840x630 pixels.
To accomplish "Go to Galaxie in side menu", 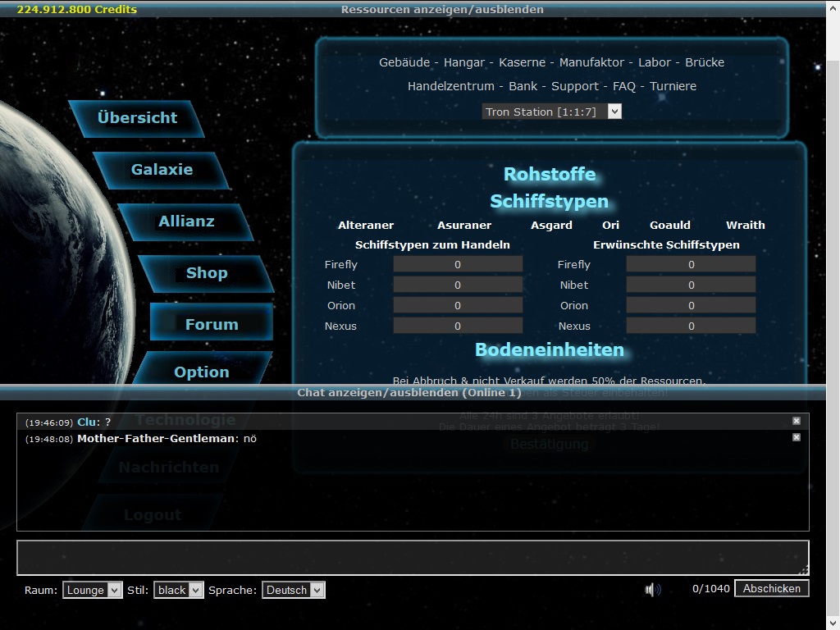I will pos(162,170).
